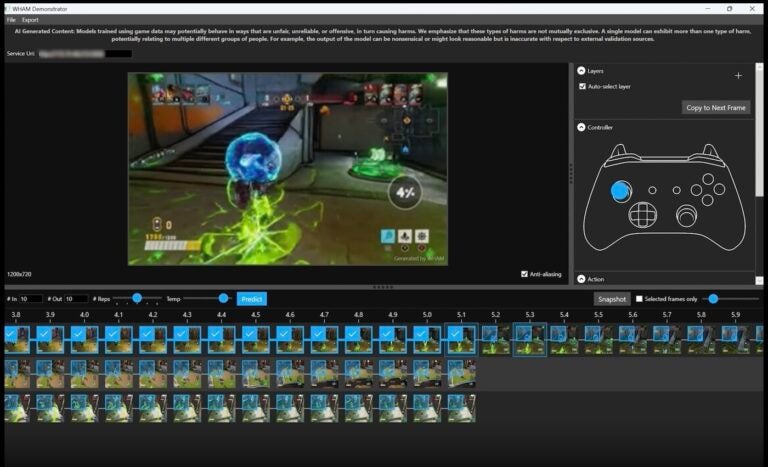Click the side panel scroll down arrow

[759, 280]
